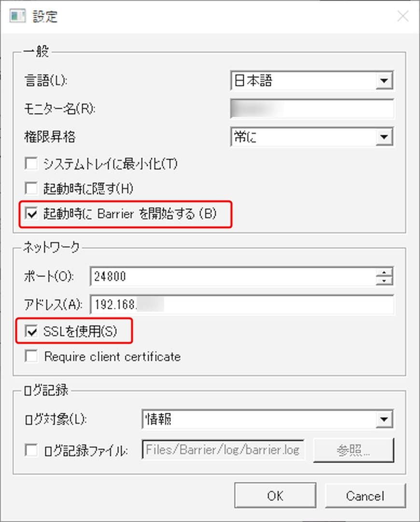Confirm settings with OK button
This screenshot has height=522, width=420.
point(275,495)
